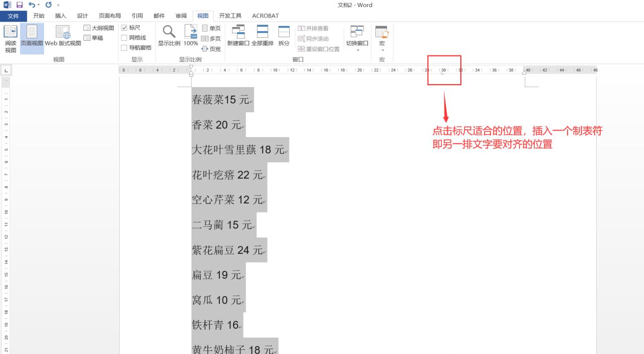Open the 切换窗口 switch windows dropdown
This screenshot has width=644, height=354.
[357, 38]
